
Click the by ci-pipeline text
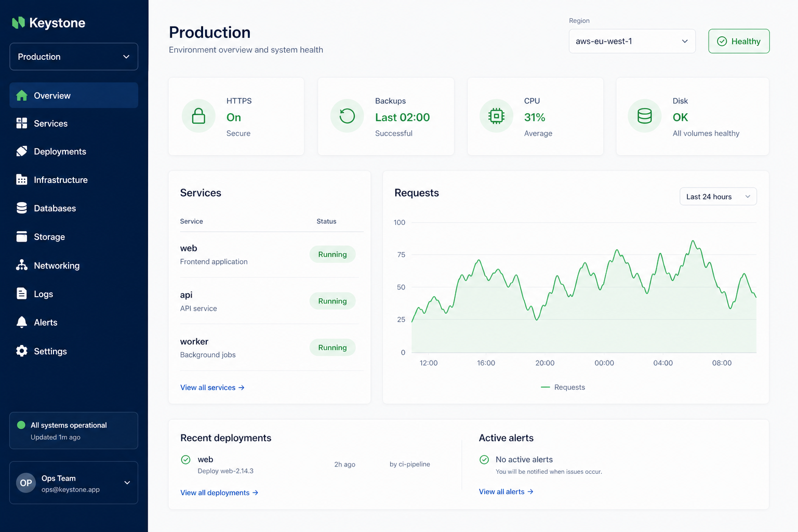pos(410,464)
